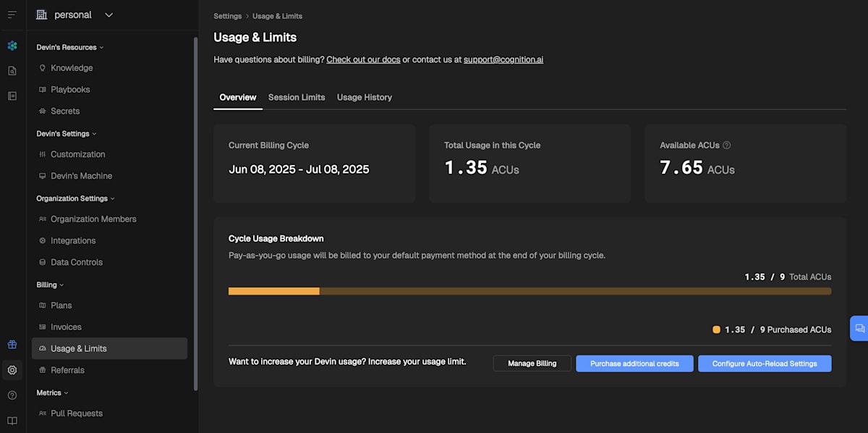Click the 7.65 ACUs available value
Screen dimensions: 868x433
(697, 168)
